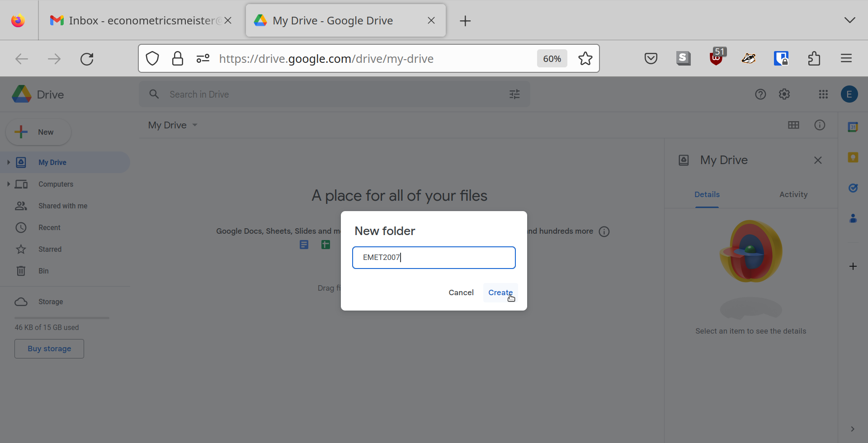
Task: Open the Extensions puzzle icon
Action: coord(814,58)
